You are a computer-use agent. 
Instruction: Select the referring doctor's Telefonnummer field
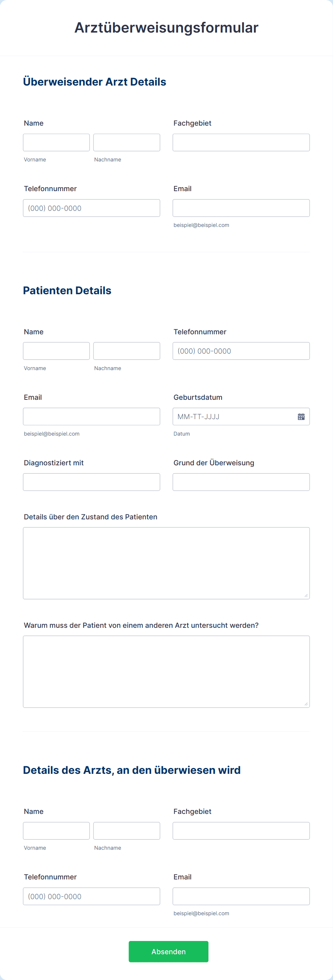pyautogui.click(x=91, y=208)
